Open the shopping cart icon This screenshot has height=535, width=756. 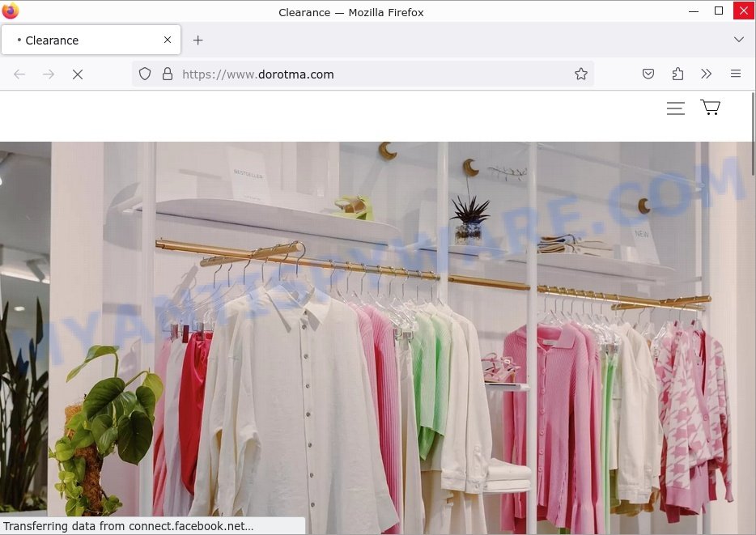tap(710, 107)
